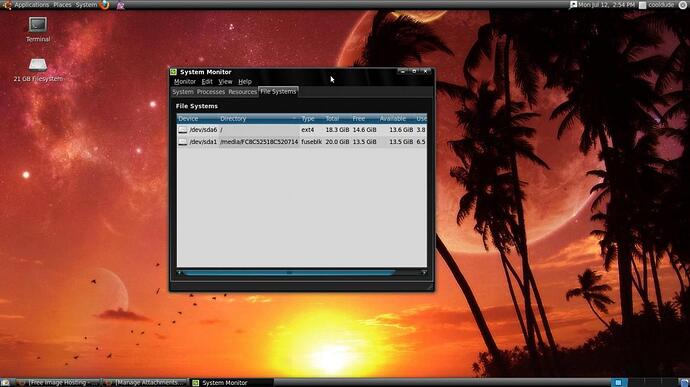Click the System Monitor title bar icon
This screenshot has width=690, height=387.
click(174, 72)
